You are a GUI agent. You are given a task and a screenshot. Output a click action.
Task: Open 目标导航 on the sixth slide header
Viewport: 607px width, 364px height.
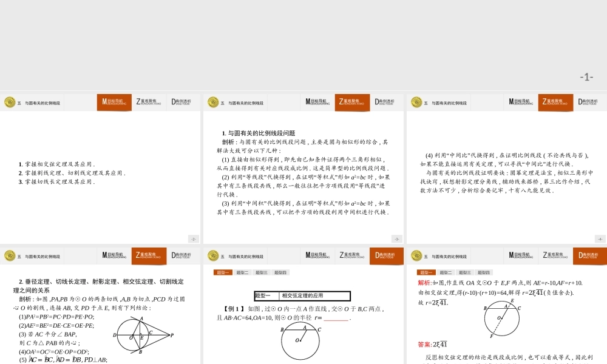coord(519,256)
